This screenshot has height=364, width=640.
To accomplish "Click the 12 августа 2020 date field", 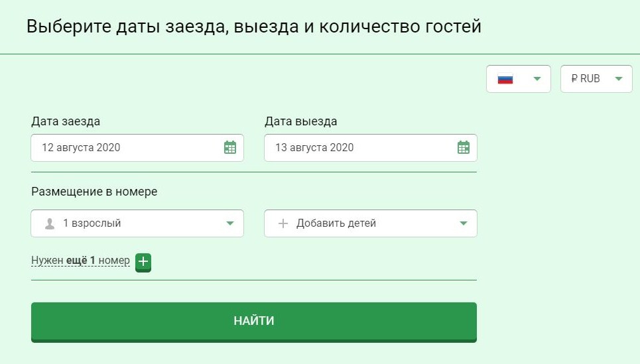I will (x=137, y=148).
